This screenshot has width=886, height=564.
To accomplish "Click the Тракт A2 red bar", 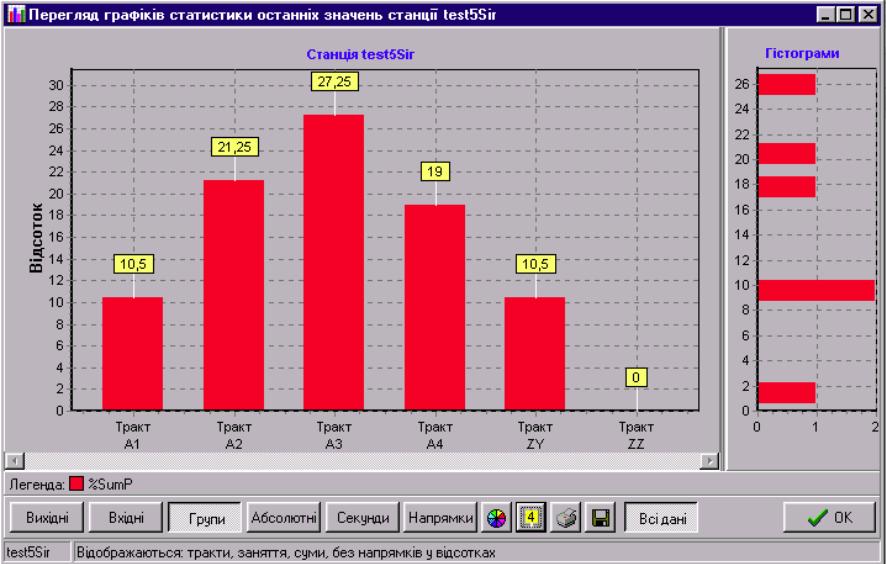I will [x=234, y=295].
